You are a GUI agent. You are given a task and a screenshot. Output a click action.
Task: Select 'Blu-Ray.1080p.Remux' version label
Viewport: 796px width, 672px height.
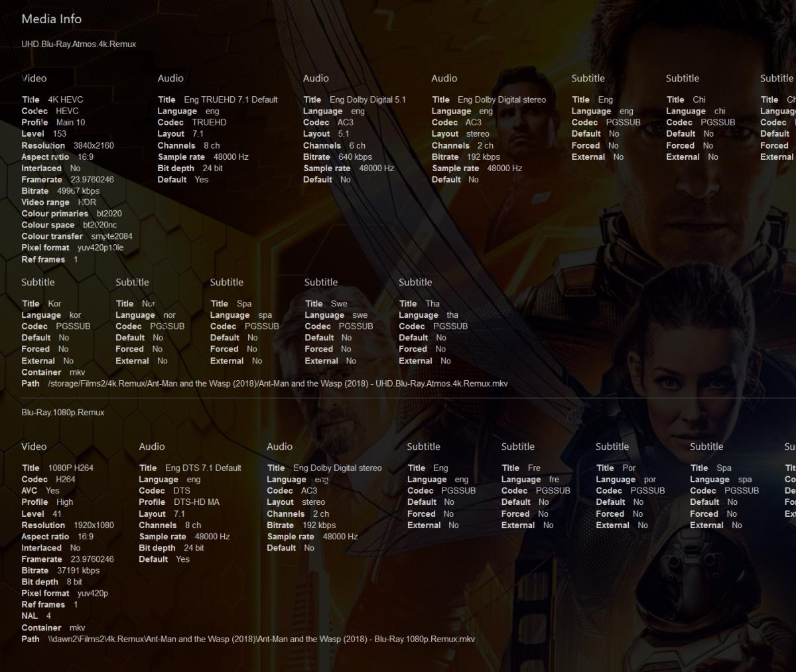tap(63, 412)
